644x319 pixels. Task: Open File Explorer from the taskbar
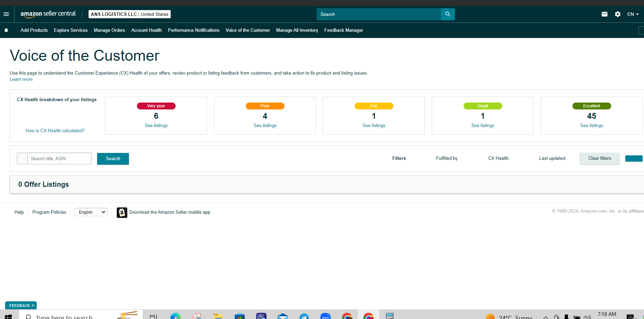click(x=218, y=316)
